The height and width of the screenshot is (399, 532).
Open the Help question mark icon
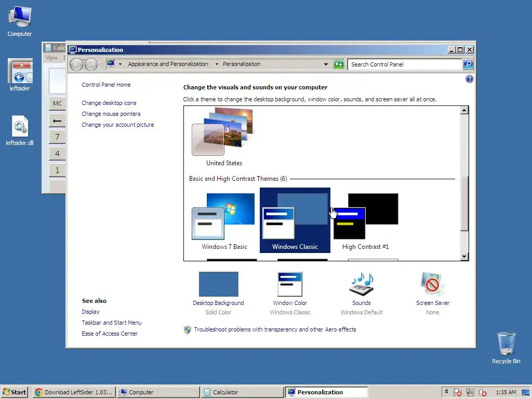coord(469,79)
